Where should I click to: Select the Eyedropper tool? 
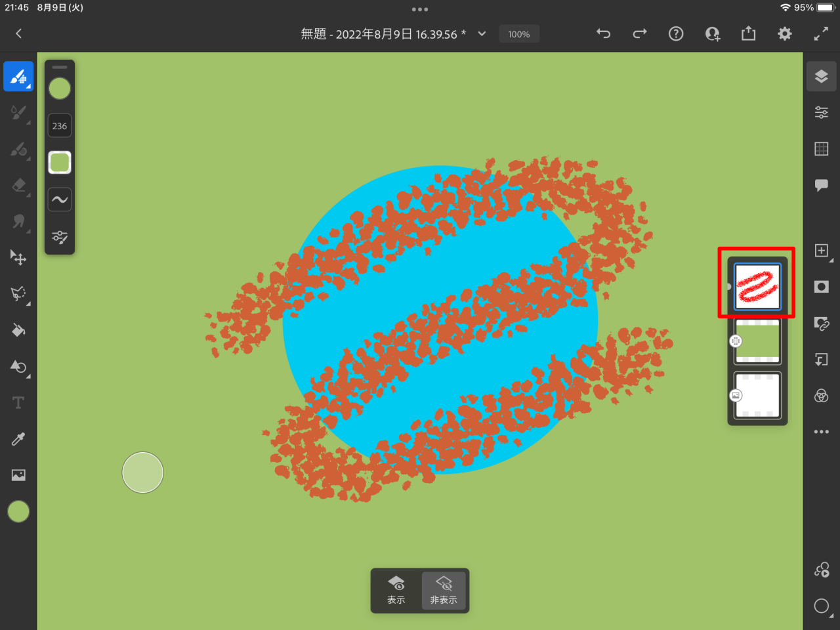18,439
